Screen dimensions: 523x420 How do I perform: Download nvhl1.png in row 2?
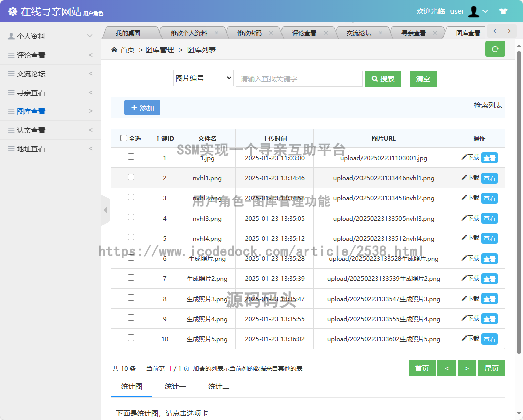470,178
